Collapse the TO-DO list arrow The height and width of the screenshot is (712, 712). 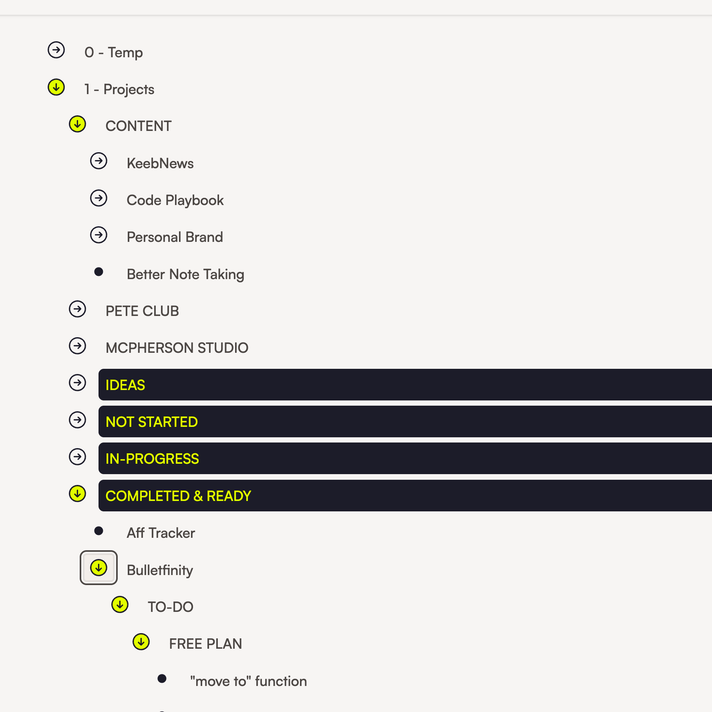click(x=120, y=606)
